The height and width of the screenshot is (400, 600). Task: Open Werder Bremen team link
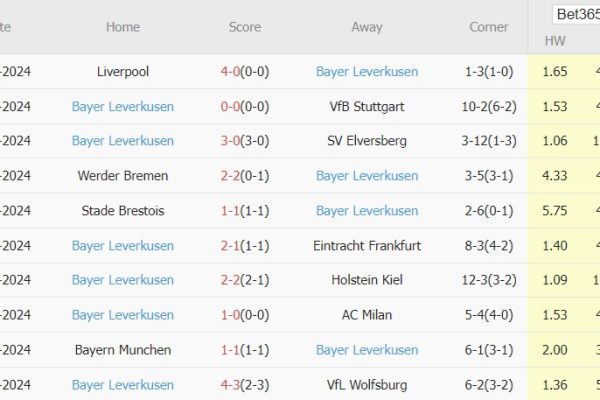click(x=123, y=176)
